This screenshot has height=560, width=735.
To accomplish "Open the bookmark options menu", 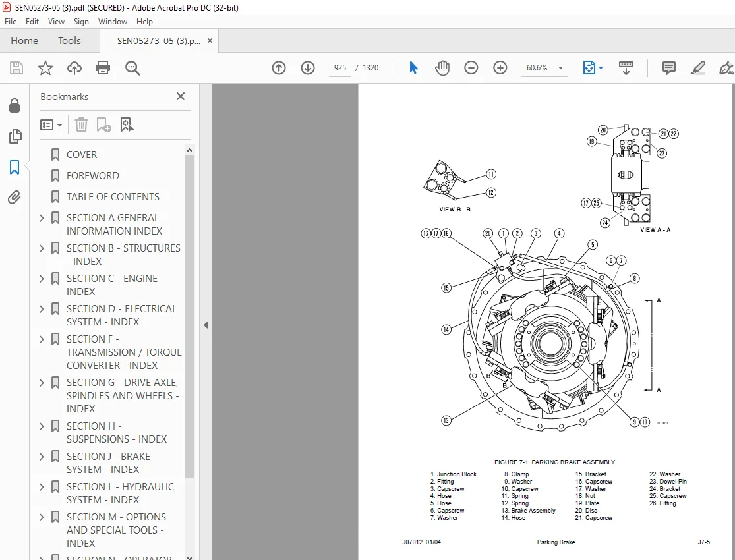I will tap(51, 125).
